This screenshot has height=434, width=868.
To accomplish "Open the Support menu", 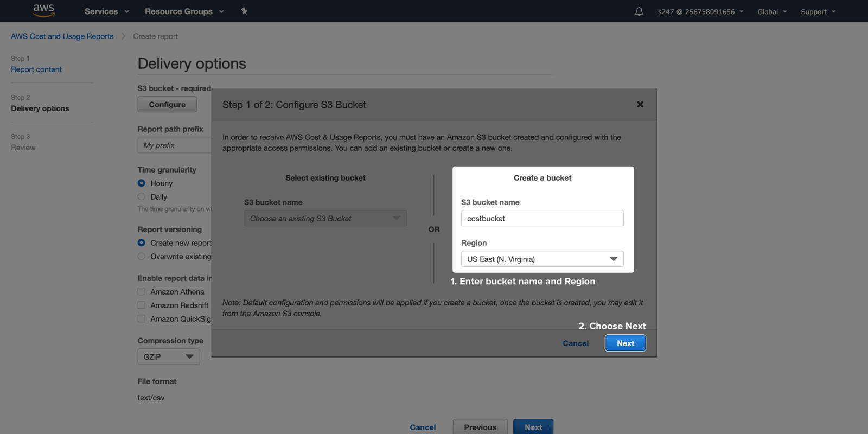I will [x=818, y=11].
